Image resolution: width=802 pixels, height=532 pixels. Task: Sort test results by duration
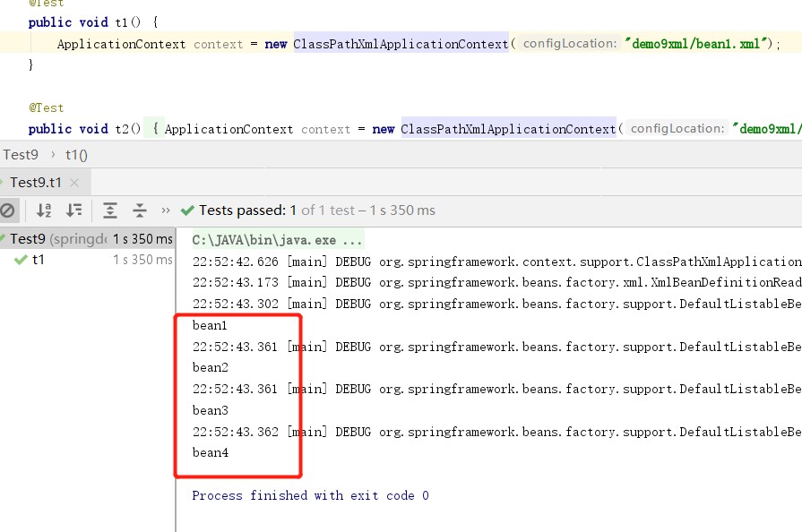click(x=74, y=210)
